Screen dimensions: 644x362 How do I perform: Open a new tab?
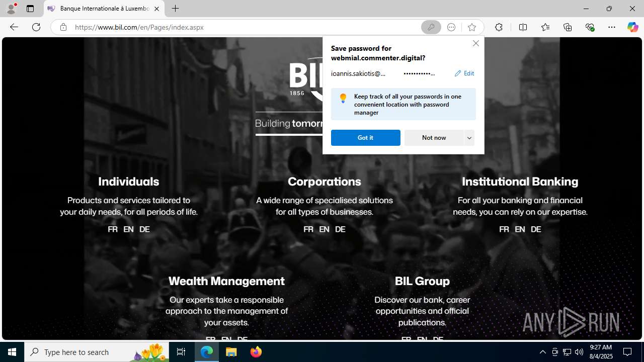pos(175,9)
